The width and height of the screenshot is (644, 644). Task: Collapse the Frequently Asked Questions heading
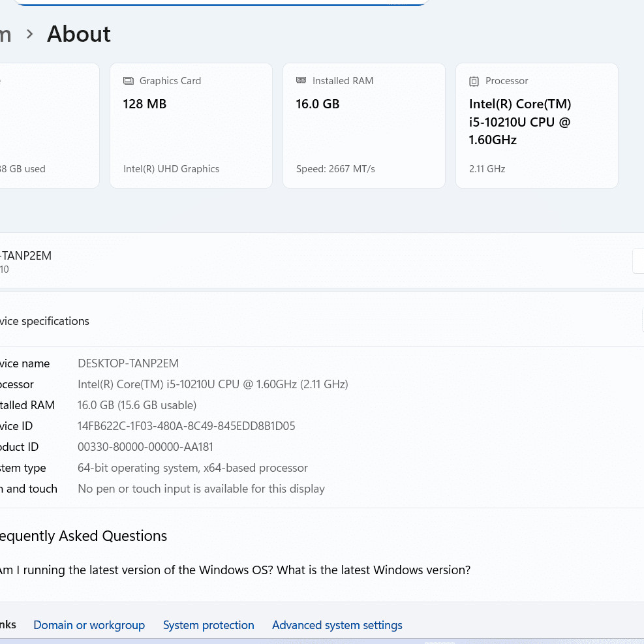coord(83,536)
